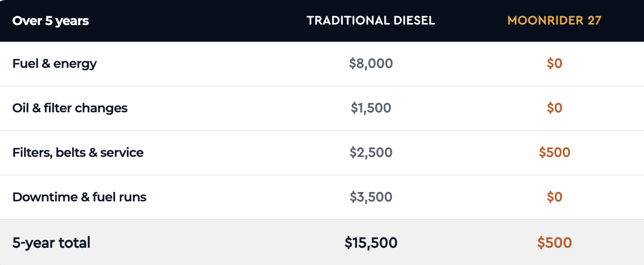Click the $8,000 diesel fuel cost
The height and width of the screenshot is (265, 644).
(371, 64)
